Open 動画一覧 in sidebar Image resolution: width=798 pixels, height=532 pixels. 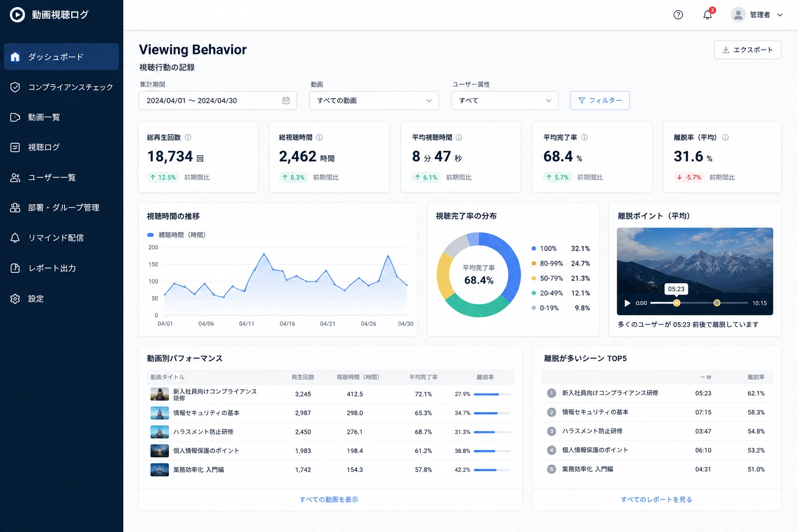61,117
